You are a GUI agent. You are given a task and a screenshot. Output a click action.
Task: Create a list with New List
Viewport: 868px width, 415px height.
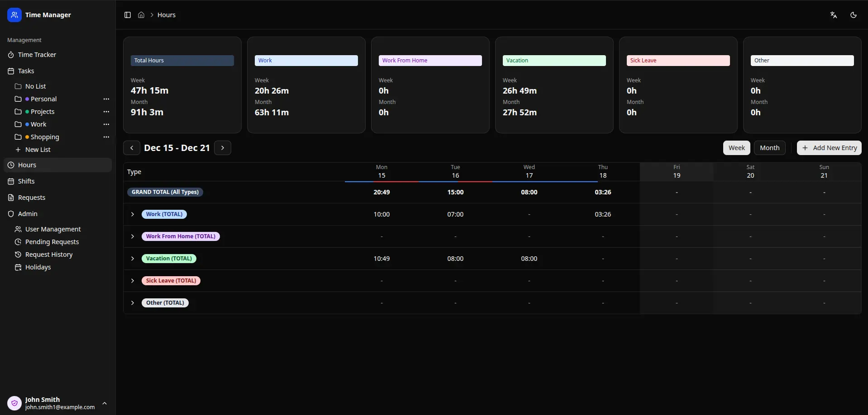pos(38,150)
